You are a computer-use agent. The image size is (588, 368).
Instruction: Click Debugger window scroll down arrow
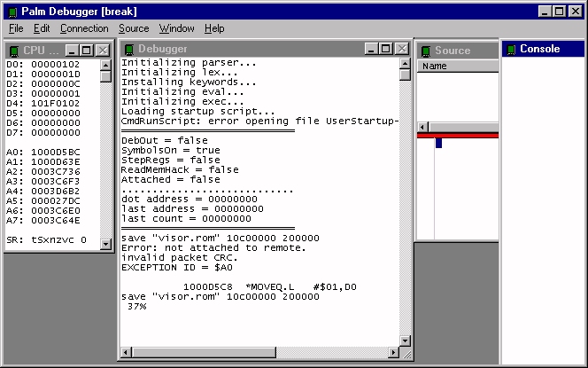[x=405, y=341]
